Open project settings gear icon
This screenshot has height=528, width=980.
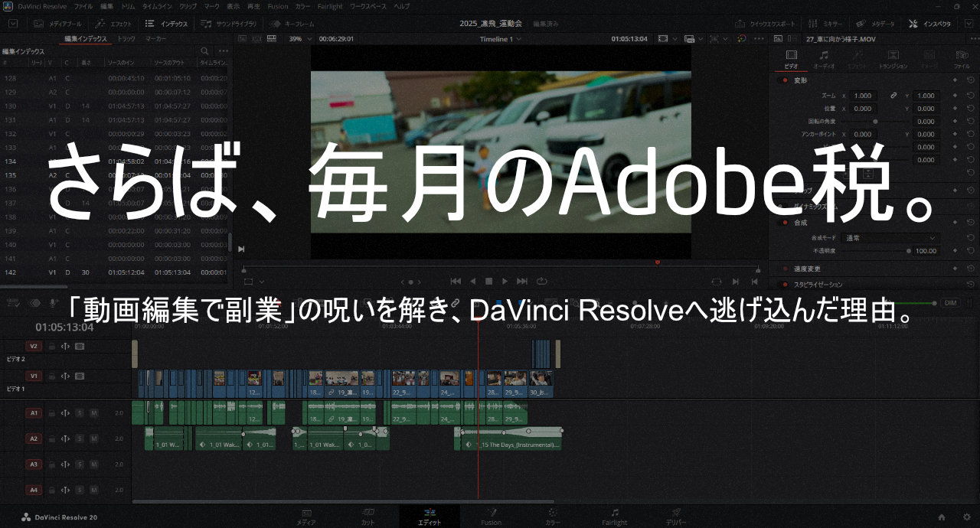[x=967, y=517]
